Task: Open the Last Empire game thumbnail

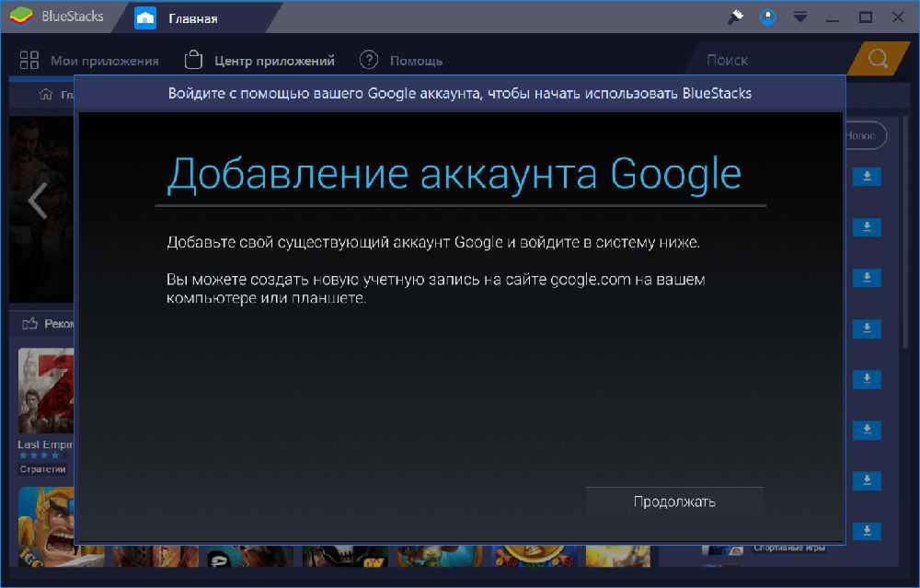Action: point(46,391)
